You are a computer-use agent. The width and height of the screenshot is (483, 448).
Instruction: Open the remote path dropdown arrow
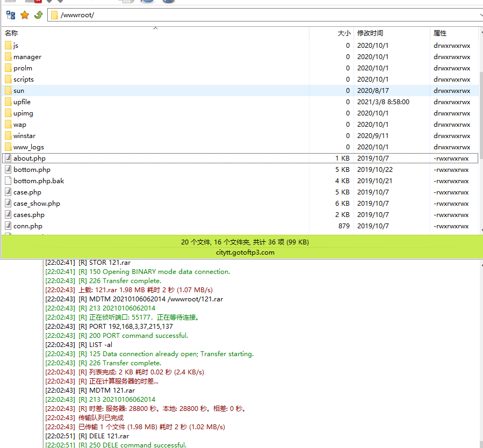(480, 15)
